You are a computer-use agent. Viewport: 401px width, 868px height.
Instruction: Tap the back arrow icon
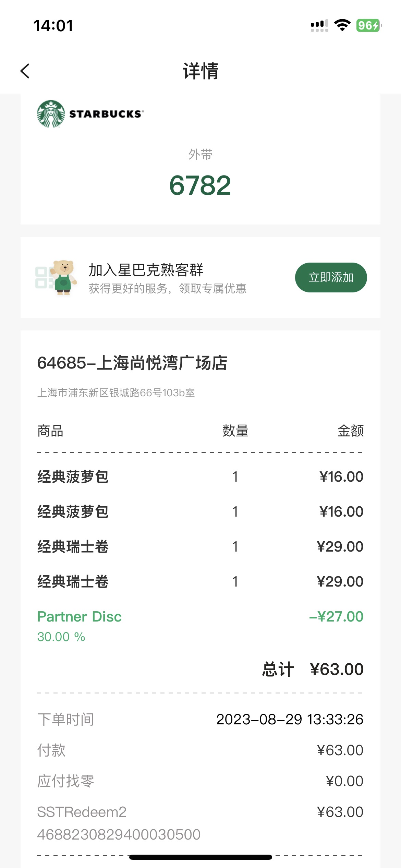click(x=25, y=71)
